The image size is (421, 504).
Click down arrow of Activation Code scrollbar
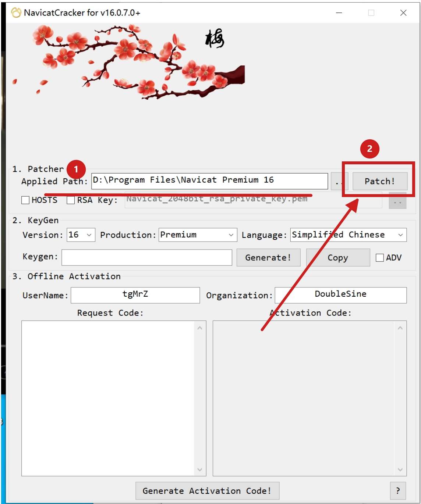400,469
